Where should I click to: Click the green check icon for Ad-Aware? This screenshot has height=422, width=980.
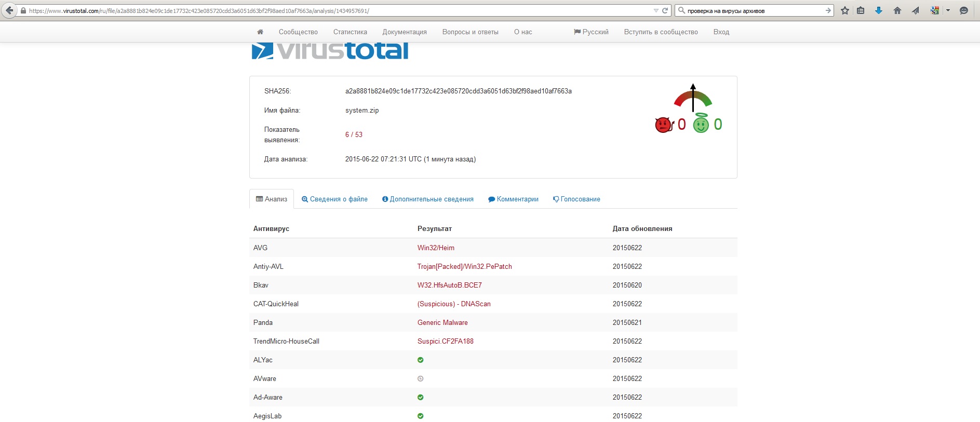[x=421, y=397]
